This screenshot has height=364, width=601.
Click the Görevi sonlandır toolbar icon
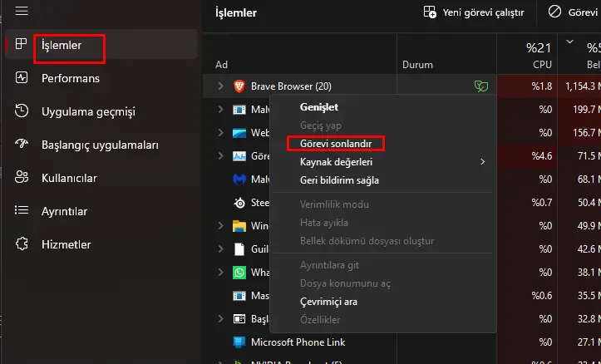(x=554, y=12)
